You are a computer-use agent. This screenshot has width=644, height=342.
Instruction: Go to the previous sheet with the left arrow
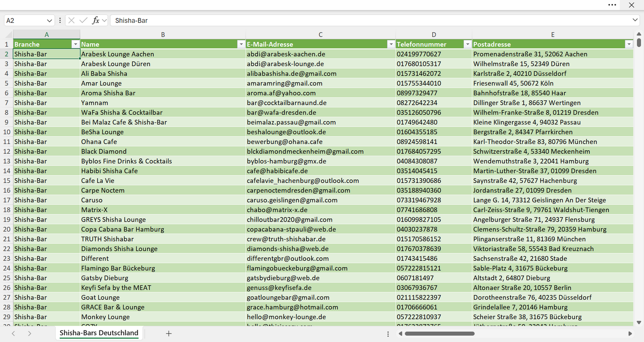tap(13, 334)
